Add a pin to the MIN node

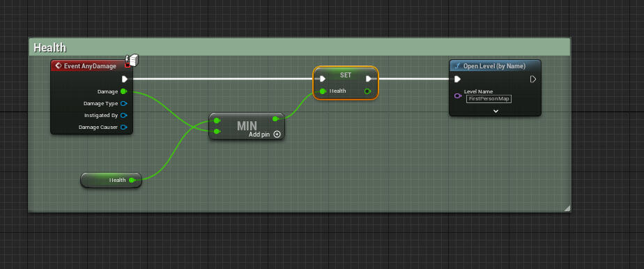[x=265, y=134]
